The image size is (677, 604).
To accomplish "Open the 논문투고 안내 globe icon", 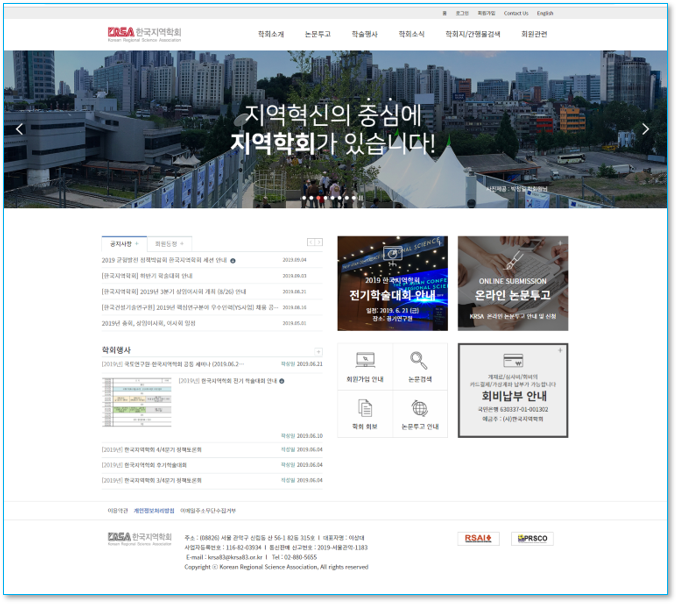I will (420, 408).
